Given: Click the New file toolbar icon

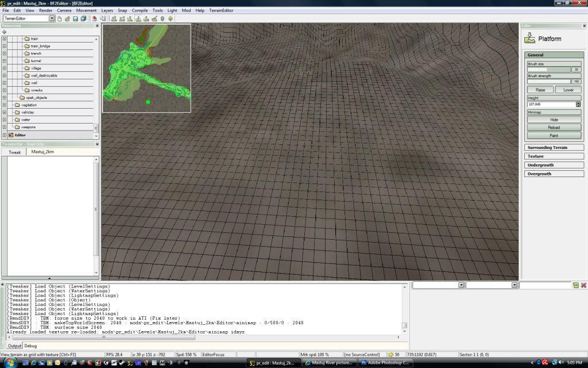Looking at the screenshot, I should pyautogui.click(x=60, y=18).
